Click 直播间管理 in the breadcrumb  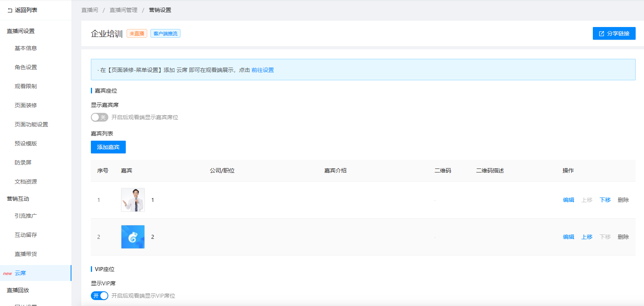(123, 10)
